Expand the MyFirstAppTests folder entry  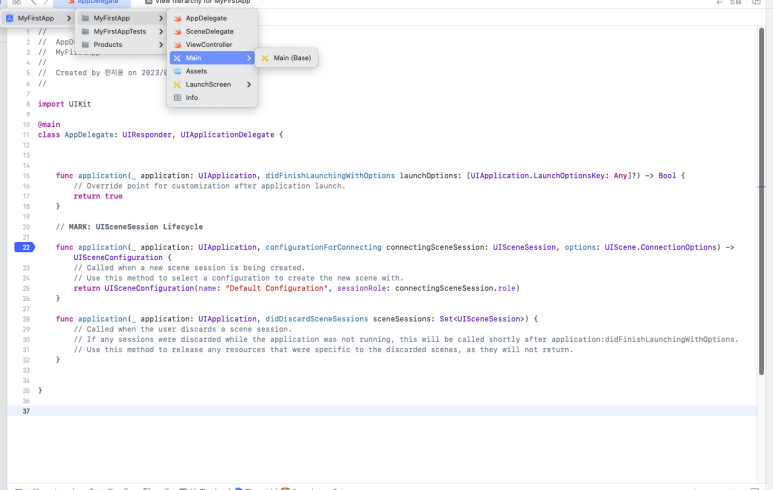pyautogui.click(x=122, y=32)
